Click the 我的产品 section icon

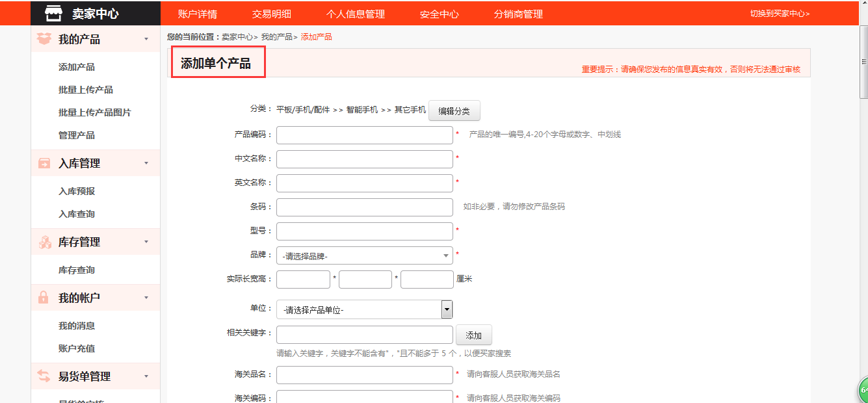pos(44,39)
